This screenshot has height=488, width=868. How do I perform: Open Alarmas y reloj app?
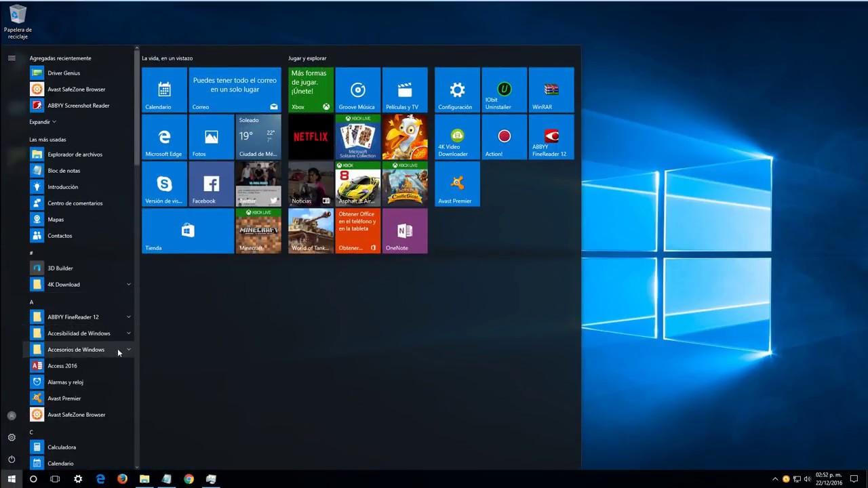(x=79, y=382)
